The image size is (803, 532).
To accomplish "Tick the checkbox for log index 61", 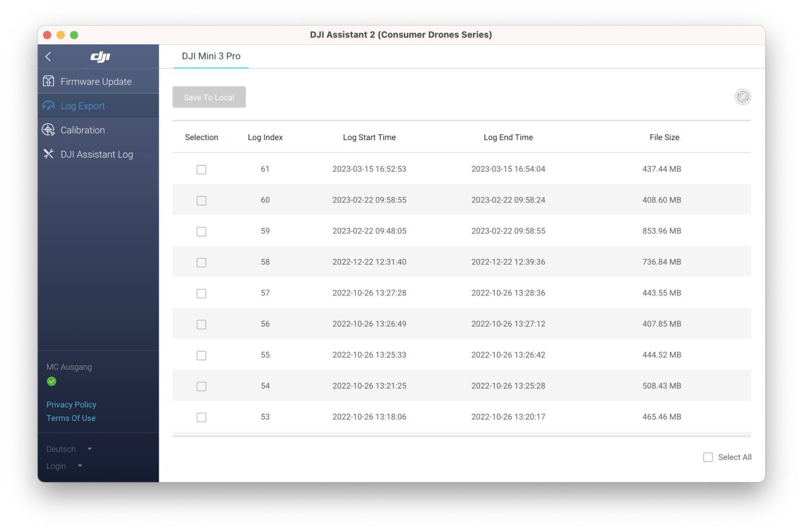I will pyautogui.click(x=201, y=169).
